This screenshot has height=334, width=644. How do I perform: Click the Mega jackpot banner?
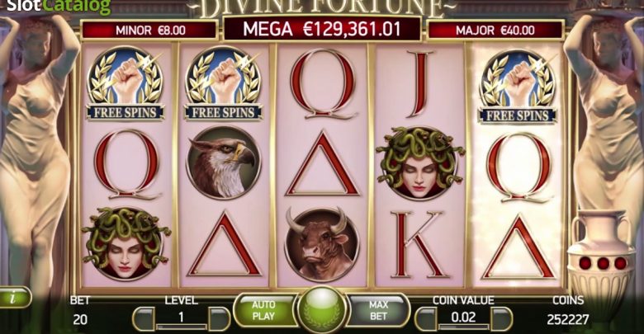tap(322, 29)
